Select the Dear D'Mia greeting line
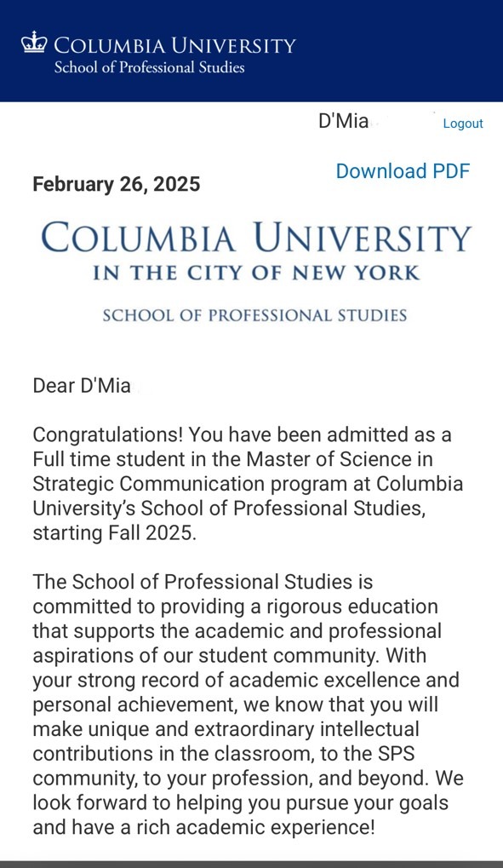 point(82,385)
